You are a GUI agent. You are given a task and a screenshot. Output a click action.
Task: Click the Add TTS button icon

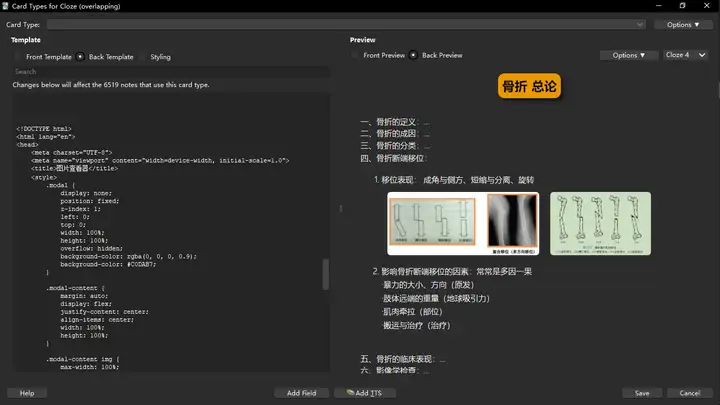(x=350, y=393)
